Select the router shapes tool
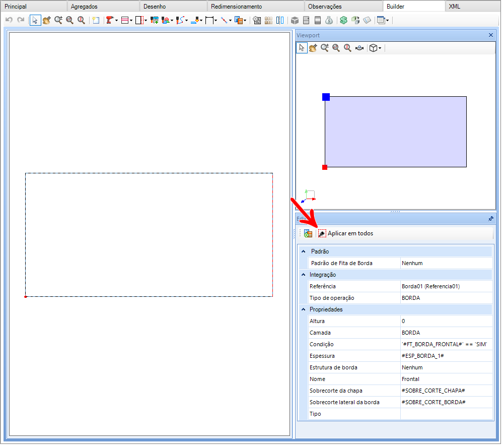 click(166, 20)
